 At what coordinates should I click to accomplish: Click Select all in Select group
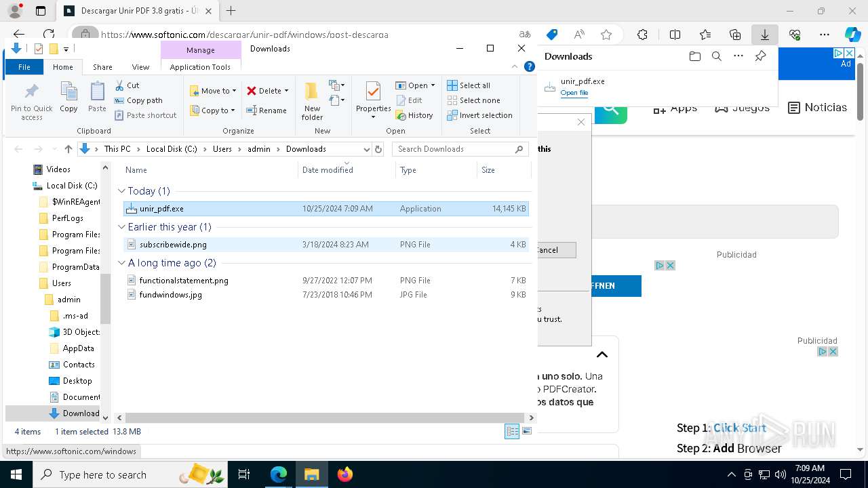click(x=469, y=85)
